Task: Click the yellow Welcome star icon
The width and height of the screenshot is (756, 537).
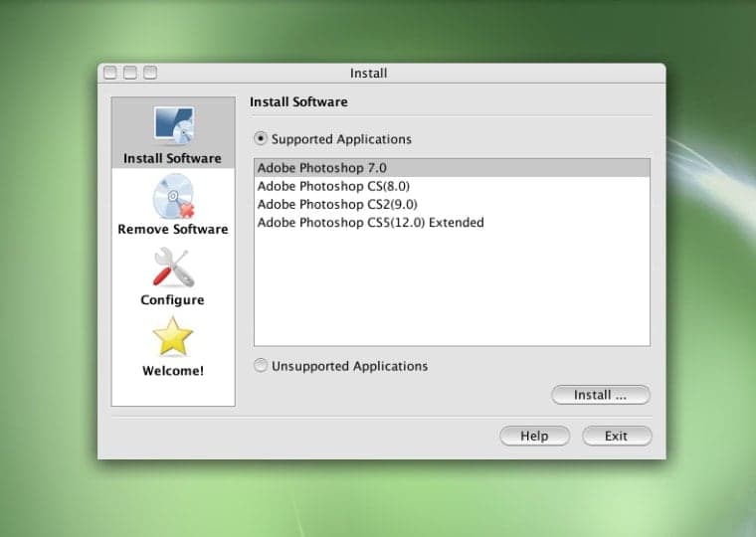Action: tap(172, 338)
